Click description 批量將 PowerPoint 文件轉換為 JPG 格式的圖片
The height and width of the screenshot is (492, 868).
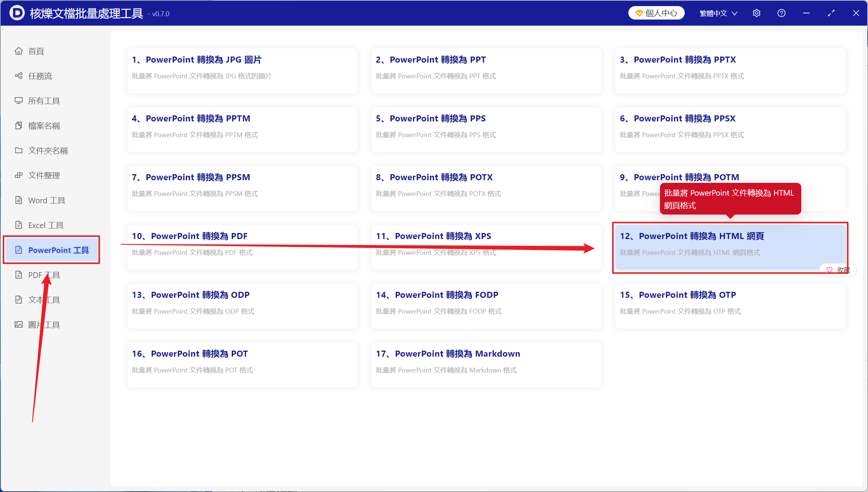202,76
